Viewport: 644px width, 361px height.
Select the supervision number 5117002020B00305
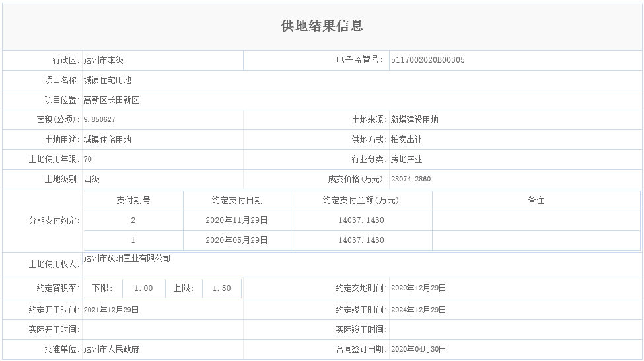click(x=427, y=60)
